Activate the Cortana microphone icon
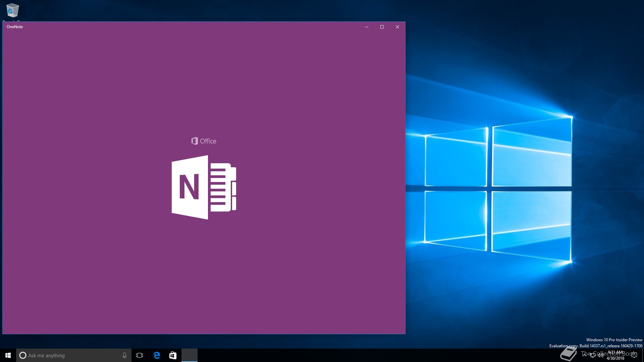This screenshot has width=644, height=362. 124,355
